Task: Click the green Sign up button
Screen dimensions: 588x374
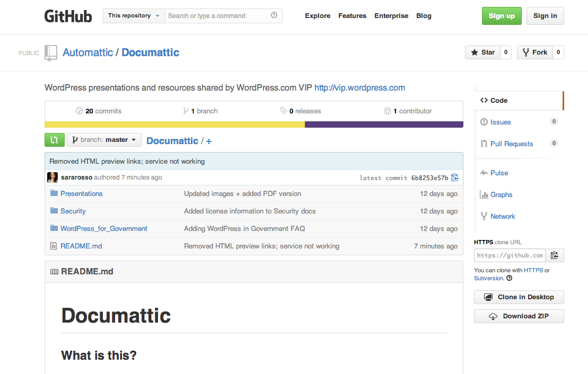Action: click(x=502, y=16)
